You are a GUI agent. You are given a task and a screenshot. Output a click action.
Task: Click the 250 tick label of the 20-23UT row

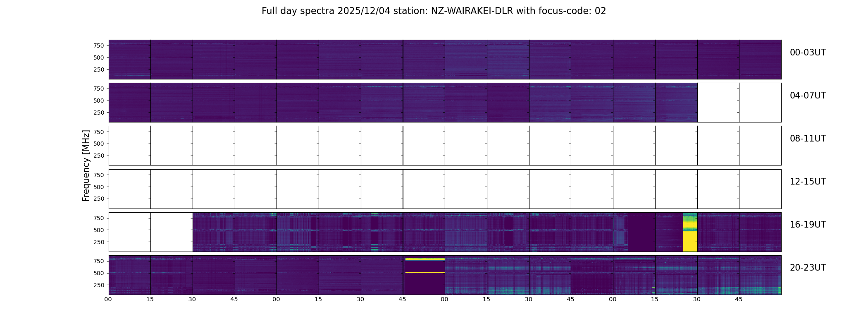(99, 285)
